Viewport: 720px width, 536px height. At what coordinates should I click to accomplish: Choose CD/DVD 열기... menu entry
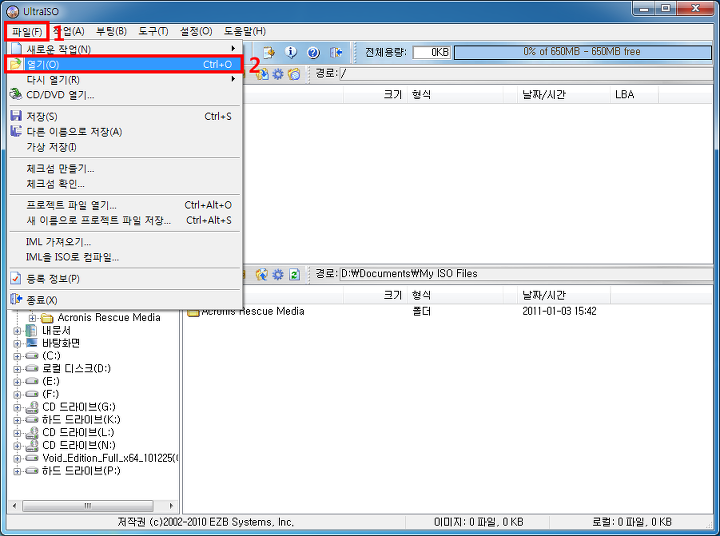pyautogui.click(x=124, y=95)
